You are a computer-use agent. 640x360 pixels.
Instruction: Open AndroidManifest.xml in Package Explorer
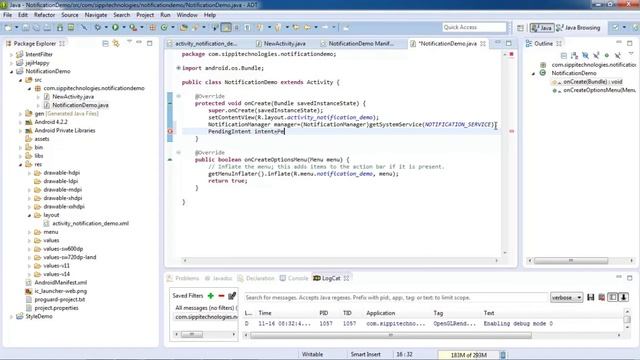pos(60,282)
